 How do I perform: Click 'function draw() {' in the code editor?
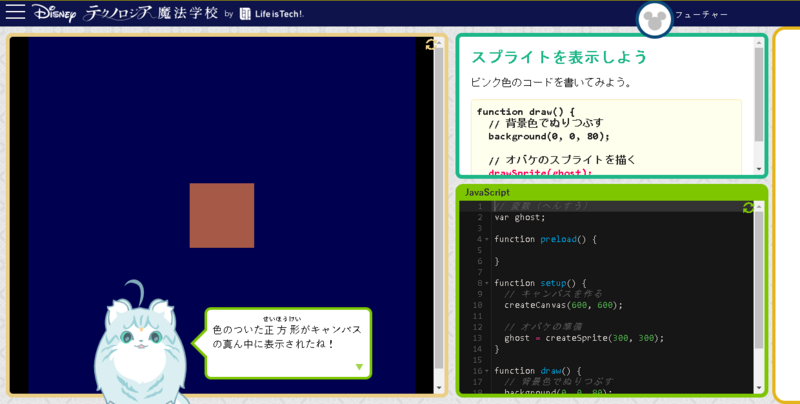[x=538, y=371]
